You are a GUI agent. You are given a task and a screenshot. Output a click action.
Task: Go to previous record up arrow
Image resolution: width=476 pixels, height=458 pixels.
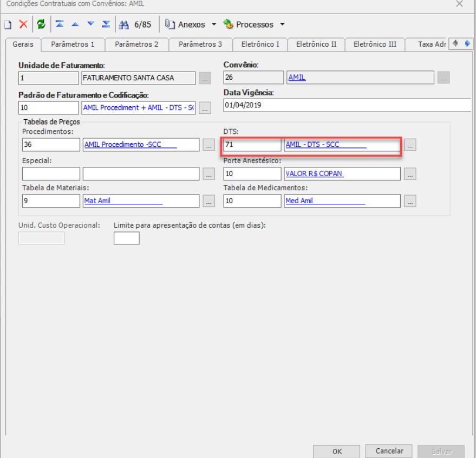75,24
